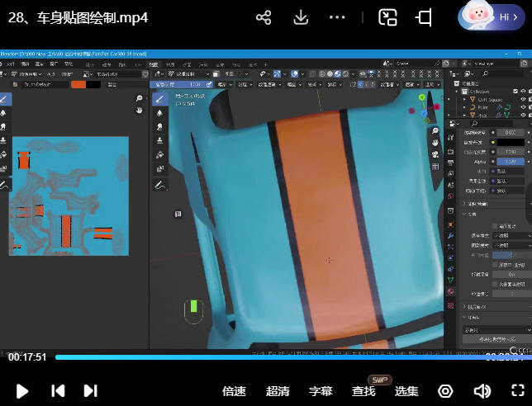Toggle the camera view icon in viewport

[435, 153]
